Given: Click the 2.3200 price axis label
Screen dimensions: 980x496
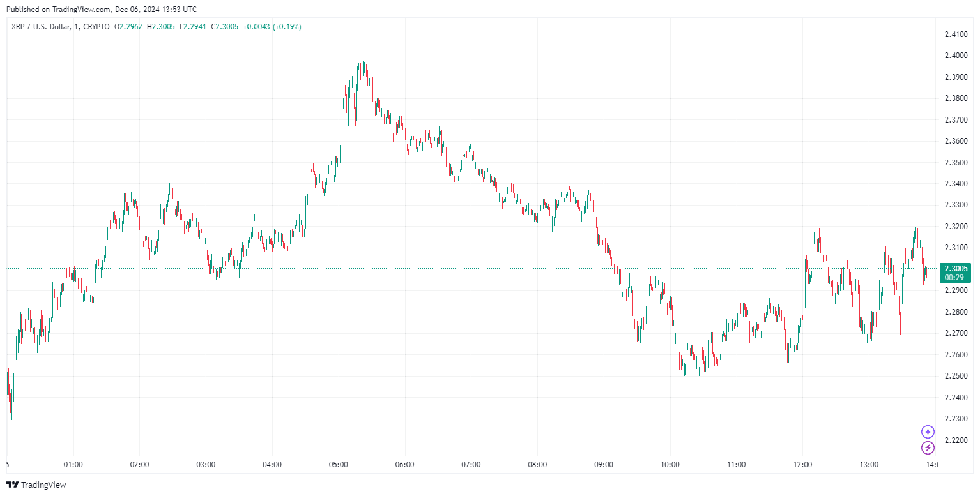Looking at the screenshot, I should (956, 227).
